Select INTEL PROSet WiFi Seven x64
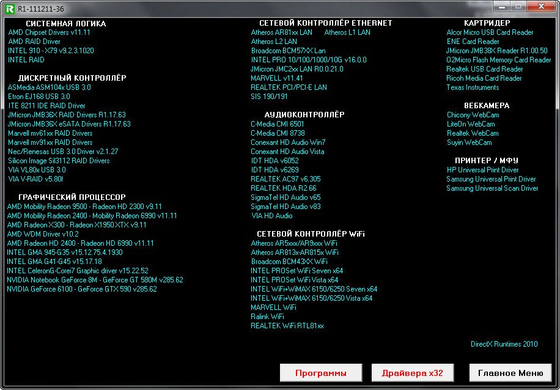560x390 pixels. point(297,271)
